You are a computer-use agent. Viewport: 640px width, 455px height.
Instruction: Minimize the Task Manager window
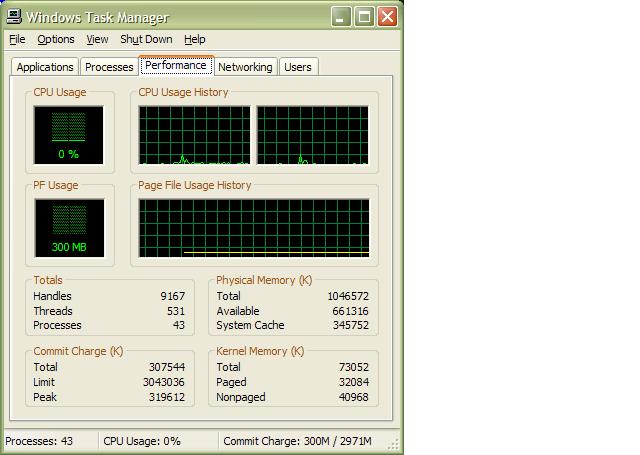(x=341, y=17)
